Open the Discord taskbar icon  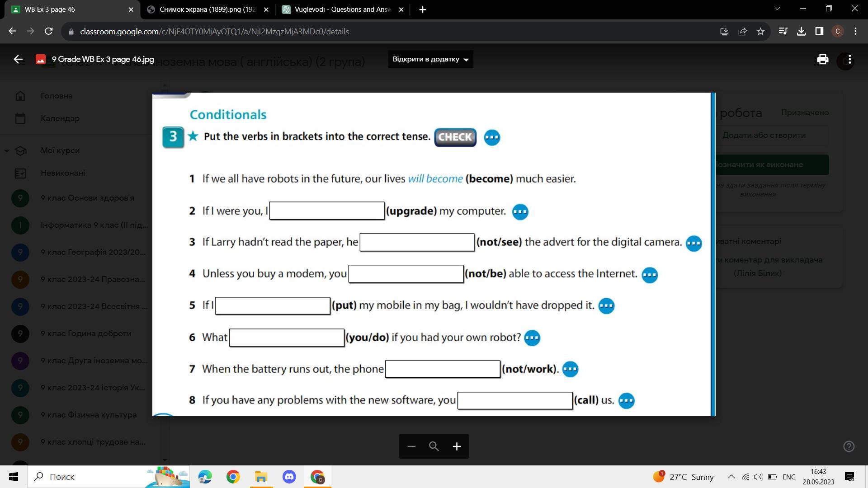click(289, 477)
